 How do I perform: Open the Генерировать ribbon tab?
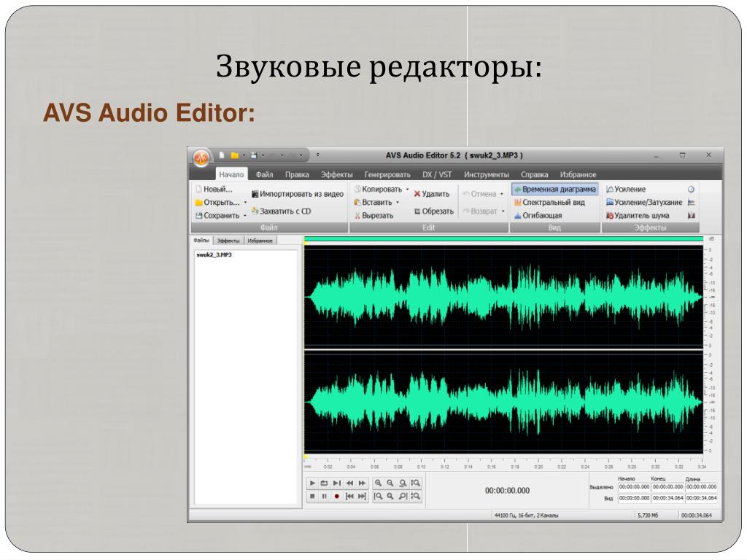click(387, 174)
